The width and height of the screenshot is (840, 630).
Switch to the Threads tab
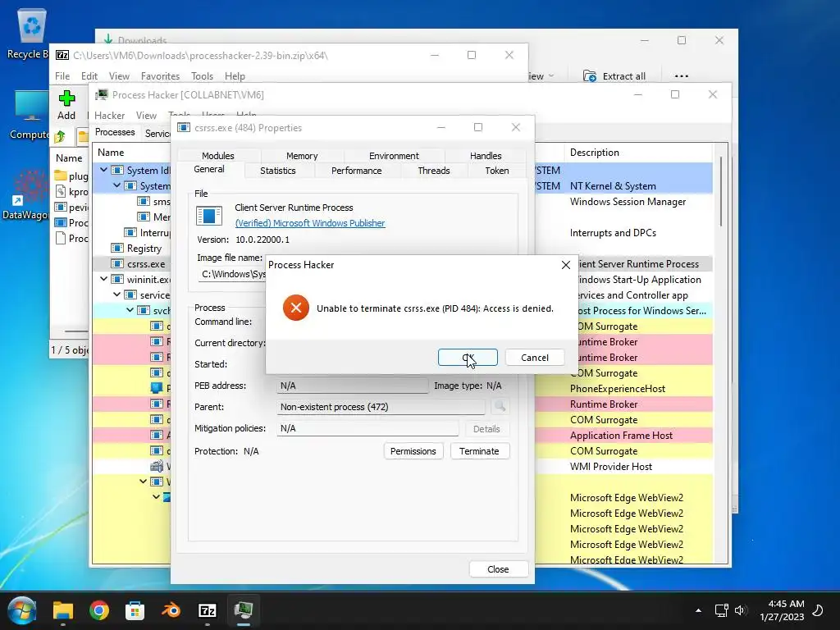(433, 171)
